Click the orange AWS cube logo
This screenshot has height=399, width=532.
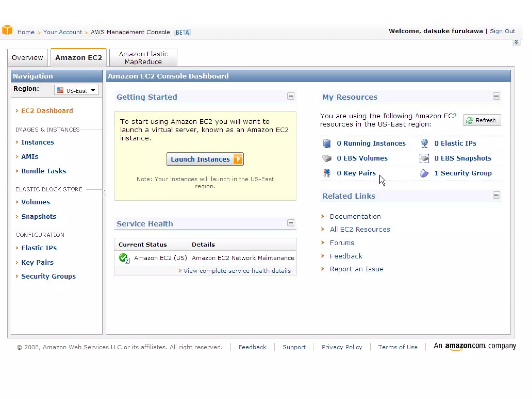click(7, 30)
